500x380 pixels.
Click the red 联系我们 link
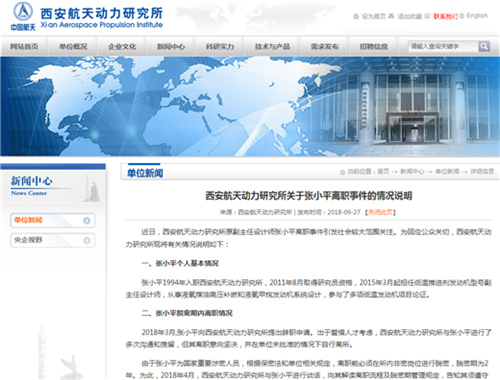(x=445, y=16)
